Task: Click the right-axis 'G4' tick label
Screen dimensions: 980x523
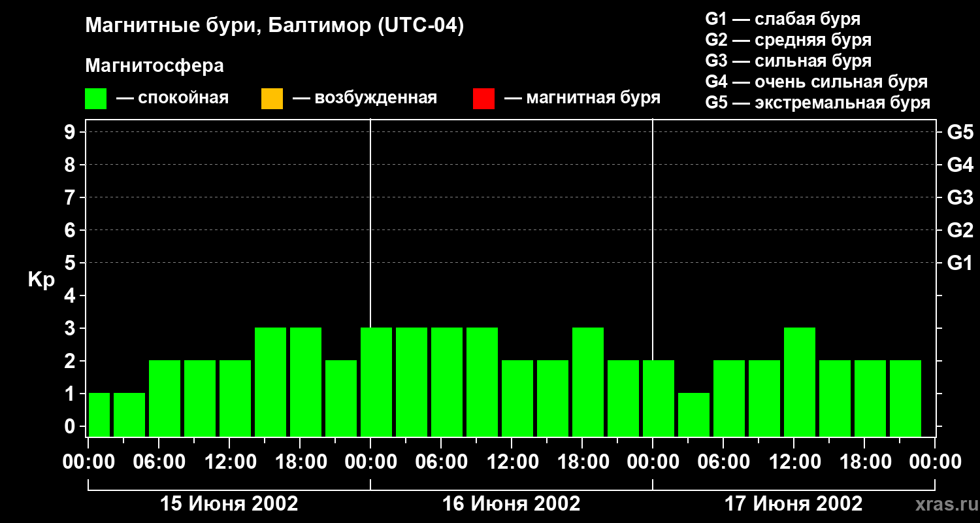Action: (960, 165)
